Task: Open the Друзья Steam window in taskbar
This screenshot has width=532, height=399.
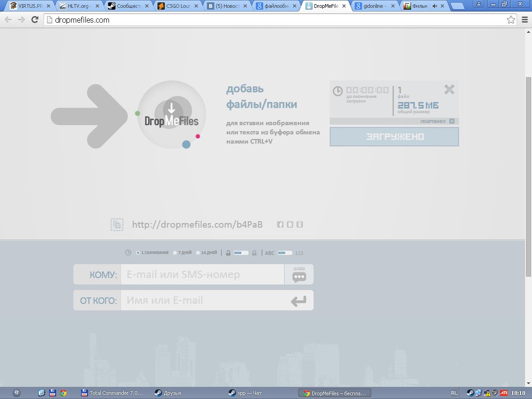Action: [168, 393]
